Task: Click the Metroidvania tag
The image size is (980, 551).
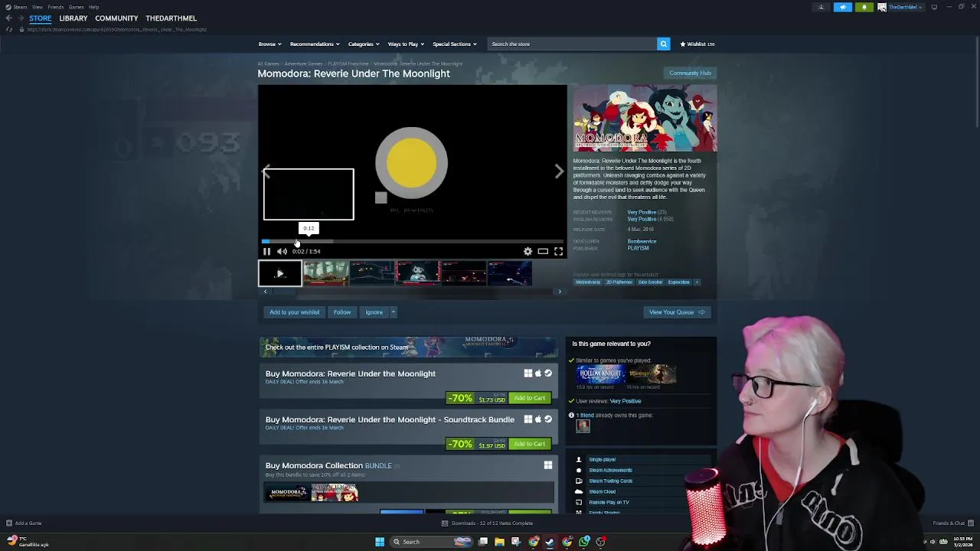Action: (x=588, y=282)
